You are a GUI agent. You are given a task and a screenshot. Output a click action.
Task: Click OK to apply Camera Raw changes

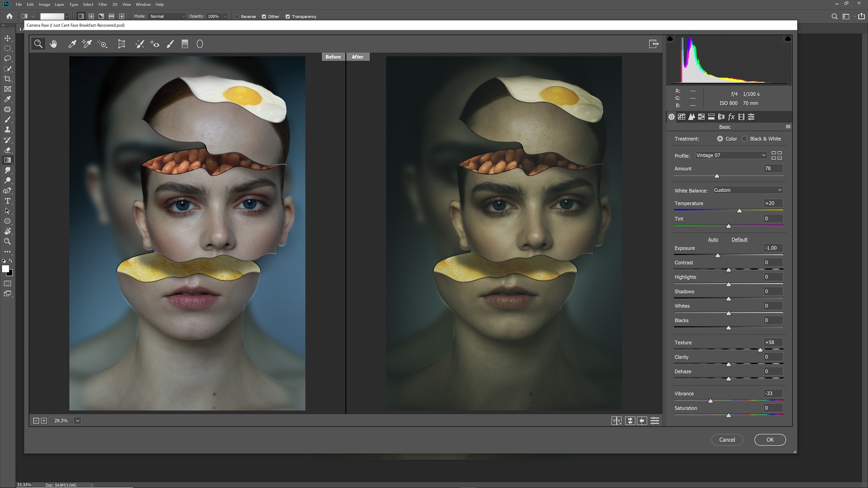click(770, 440)
